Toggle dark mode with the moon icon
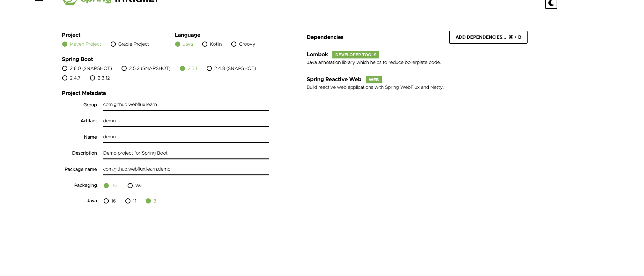Screen dimensions: 644x276 click(551, 4)
